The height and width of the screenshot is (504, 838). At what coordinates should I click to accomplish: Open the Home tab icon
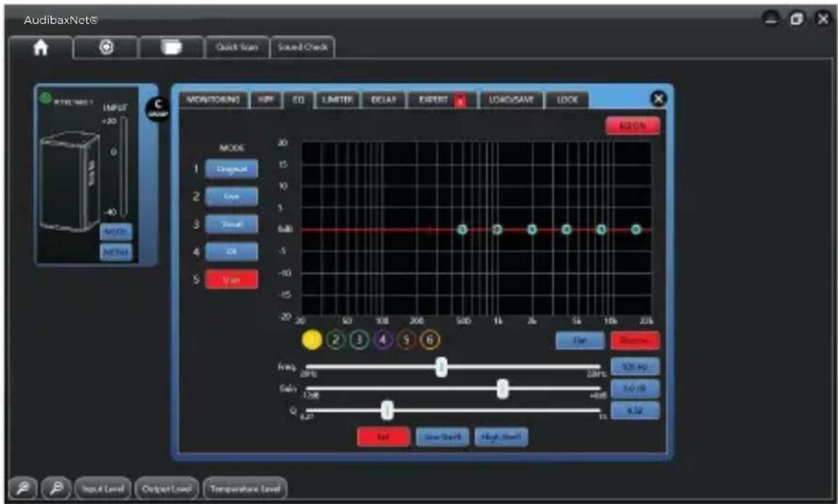tap(41, 48)
